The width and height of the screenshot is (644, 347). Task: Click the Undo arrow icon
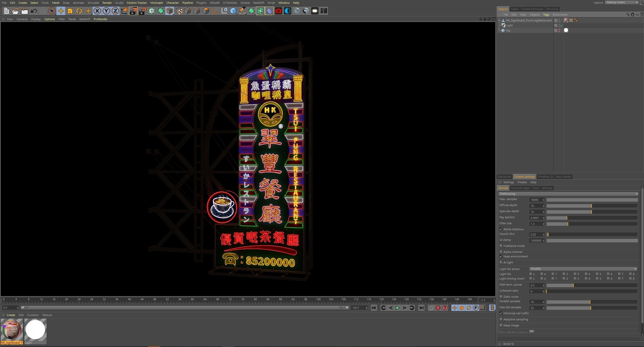pyautogui.click(x=34, y=11)
